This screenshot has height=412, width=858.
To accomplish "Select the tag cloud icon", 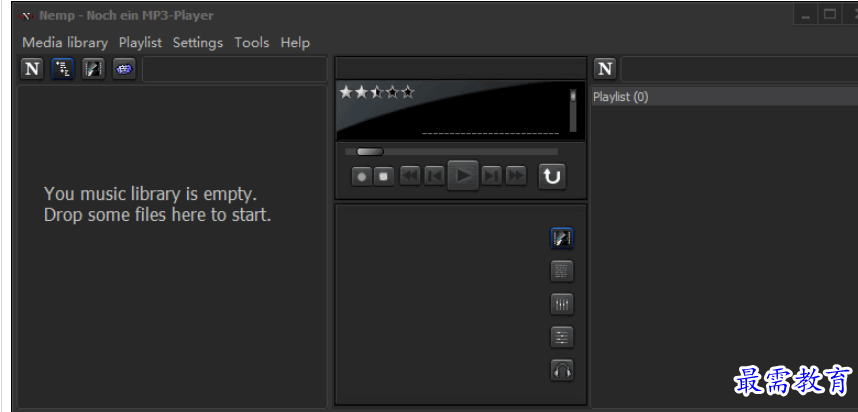I will (124, 69).
